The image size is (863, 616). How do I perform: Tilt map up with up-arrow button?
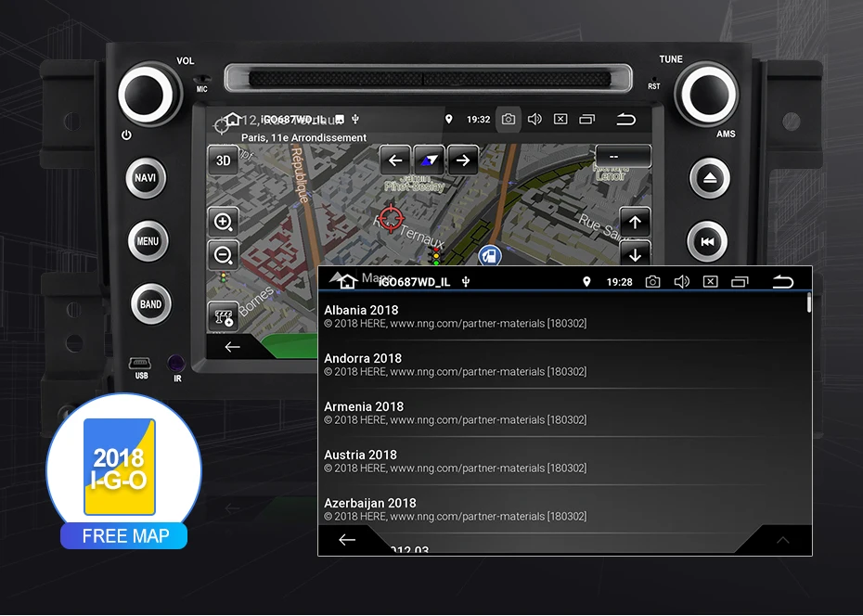635,223
